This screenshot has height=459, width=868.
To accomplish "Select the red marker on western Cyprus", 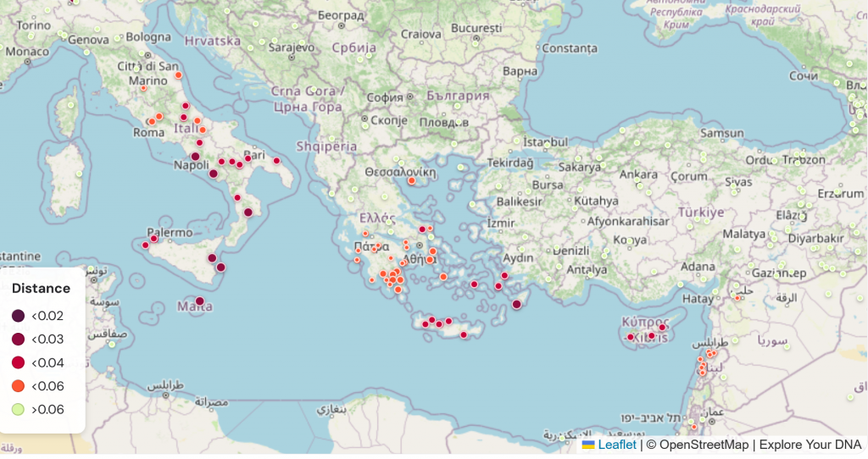I will [x=631, y=337].
